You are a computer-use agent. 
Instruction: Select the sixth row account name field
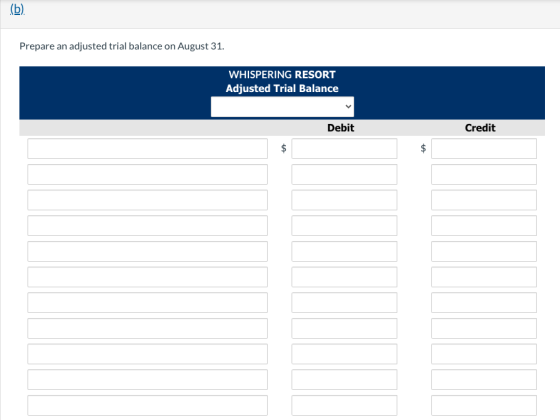(x=148, y=277)
